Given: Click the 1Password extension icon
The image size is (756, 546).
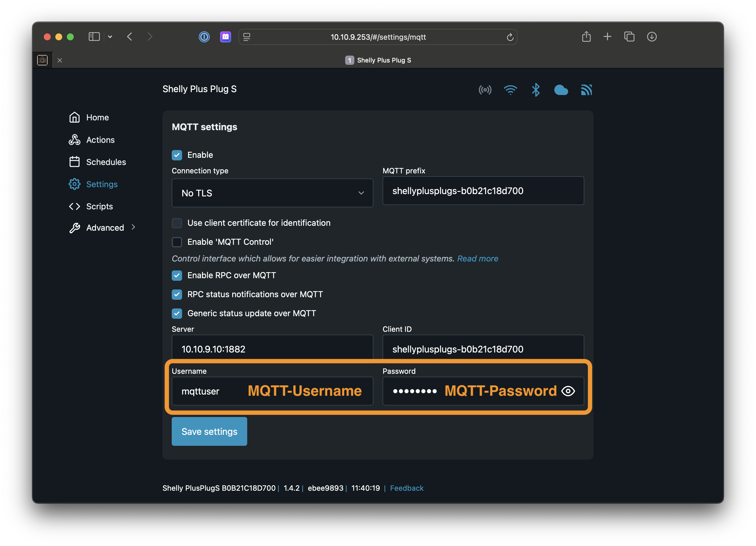Looking at the screenshot, I should tap(204, 37).
